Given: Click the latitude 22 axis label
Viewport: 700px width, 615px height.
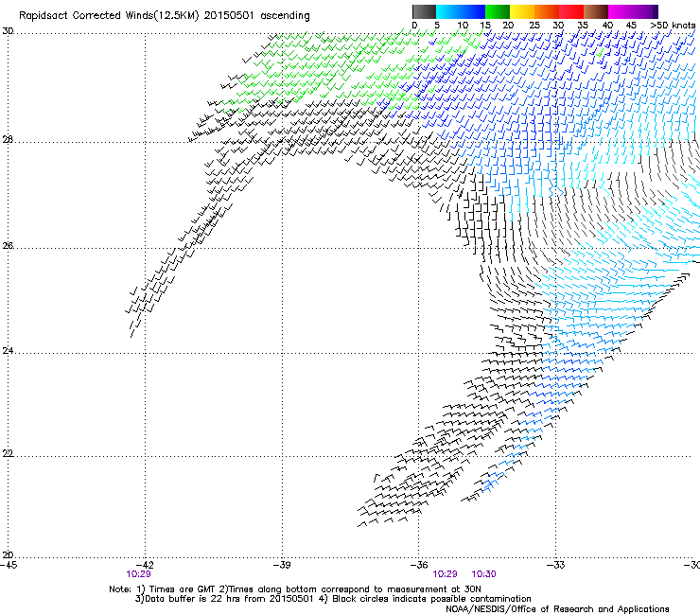Looking at the screenshot, I should pyautogui.click(x=8, y=454).
